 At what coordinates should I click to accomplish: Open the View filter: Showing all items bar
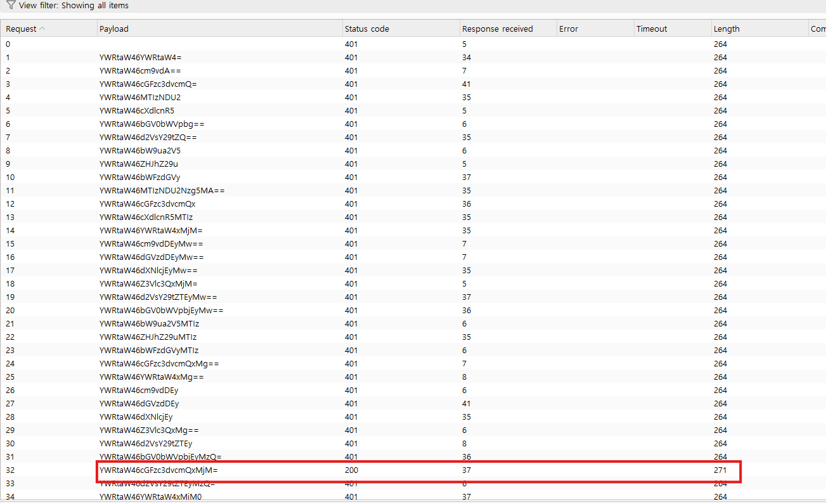pos(74,6)
